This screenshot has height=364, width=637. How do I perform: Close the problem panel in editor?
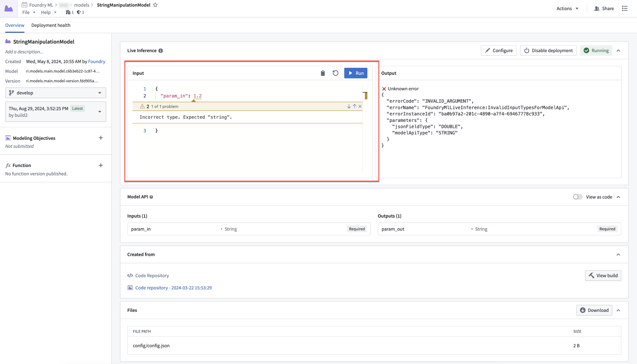(x=360, y=106)
